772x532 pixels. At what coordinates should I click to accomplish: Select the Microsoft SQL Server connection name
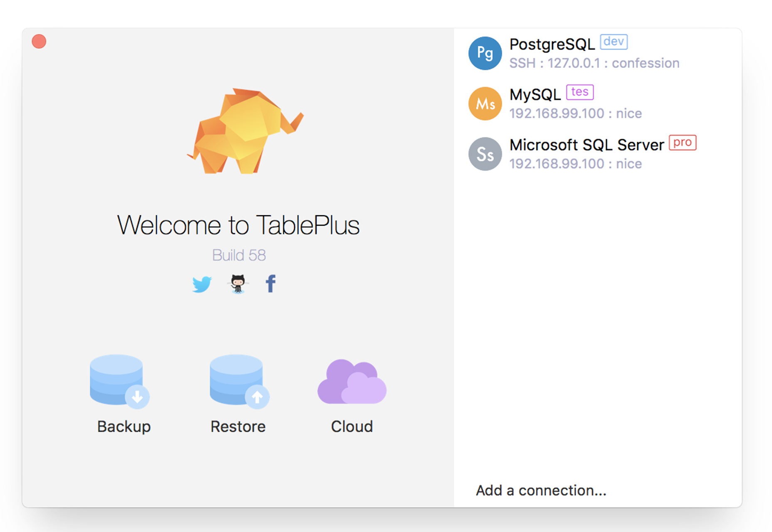(x=587, y=145)
